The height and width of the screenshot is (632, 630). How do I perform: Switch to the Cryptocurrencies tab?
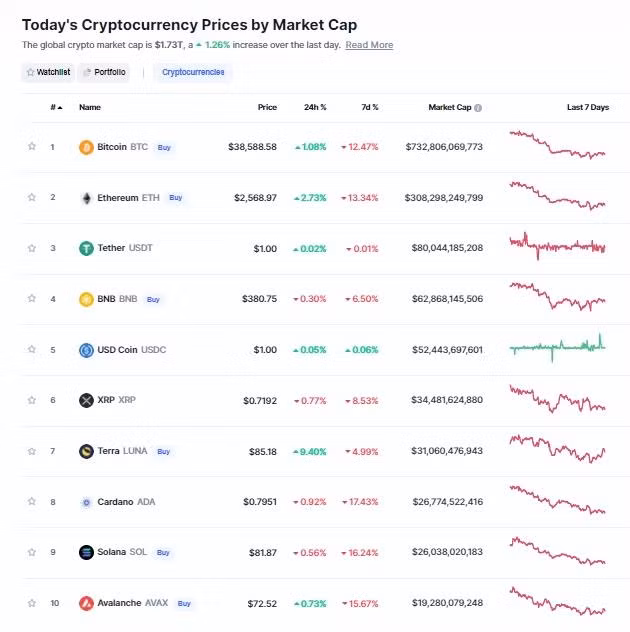pos(193,72)
